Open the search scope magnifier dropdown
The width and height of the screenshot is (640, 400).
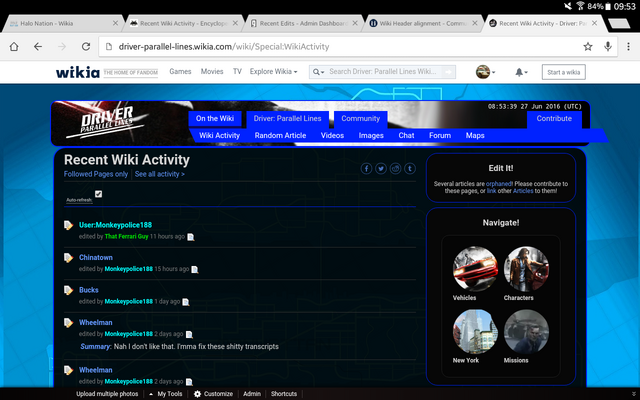[x=318, y=72]
